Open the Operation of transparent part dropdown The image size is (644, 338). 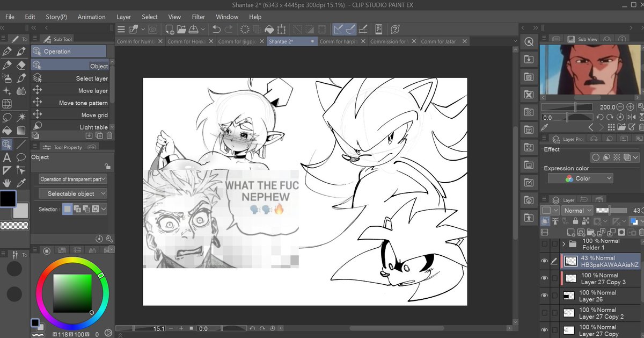pyautogui.click(x=73, y=179)
